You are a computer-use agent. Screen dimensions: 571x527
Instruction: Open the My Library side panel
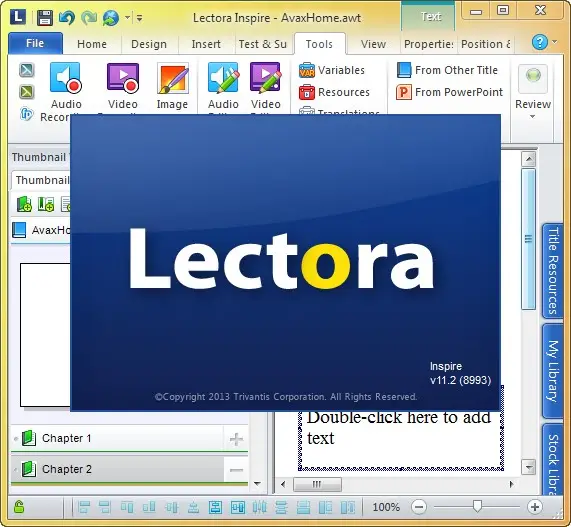[553, 371]
